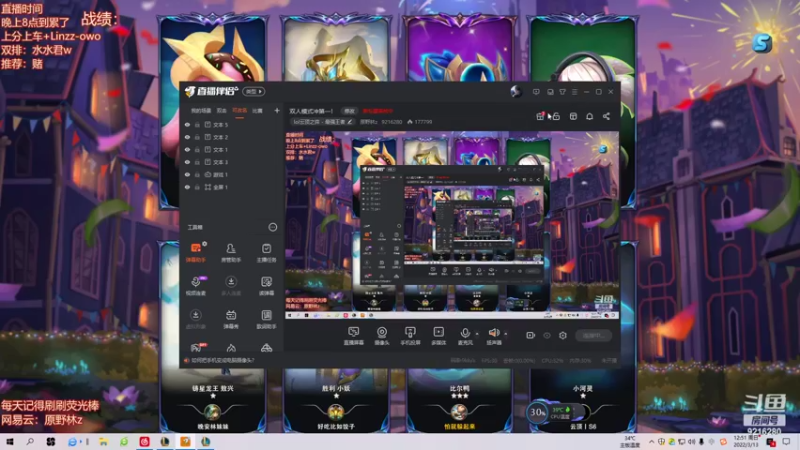Viewport: 800px width, 450px height.
Task: Open the gift box icon with badge
Action: (540, 116)
